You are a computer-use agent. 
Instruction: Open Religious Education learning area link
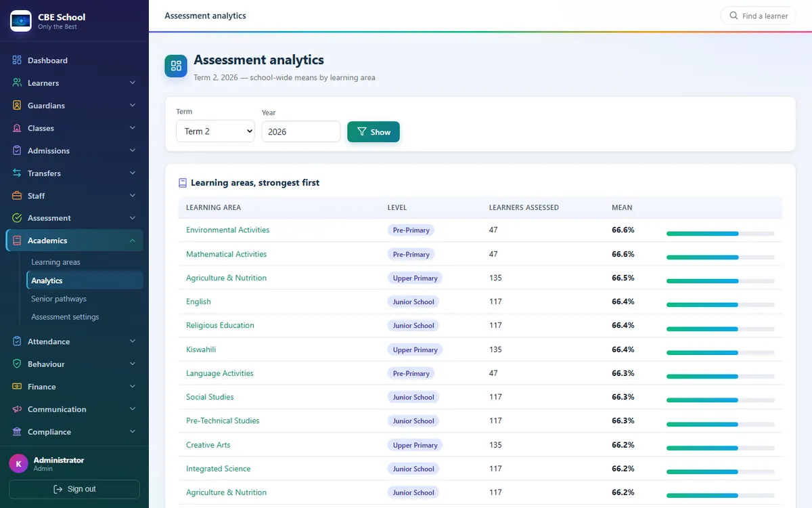pos(220,325)
